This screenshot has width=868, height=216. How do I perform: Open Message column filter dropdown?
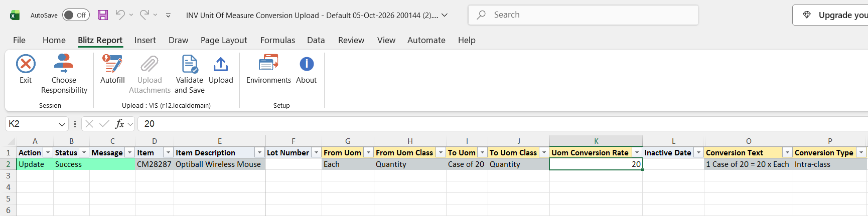tap(130, 152)
